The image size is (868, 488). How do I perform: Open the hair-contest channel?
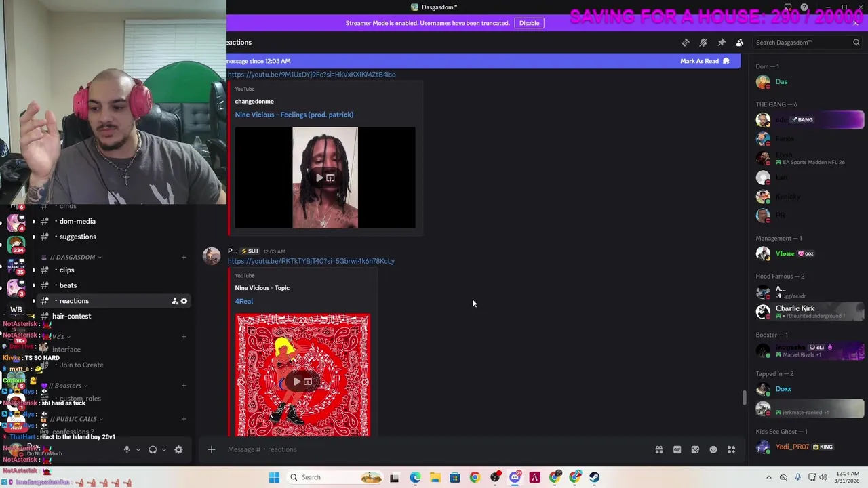71,316
